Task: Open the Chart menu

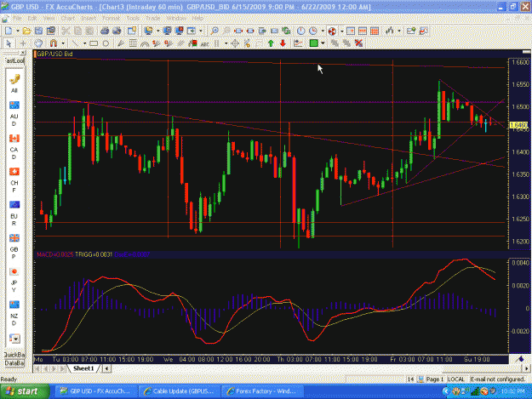Action: click(x=68, y=18)
